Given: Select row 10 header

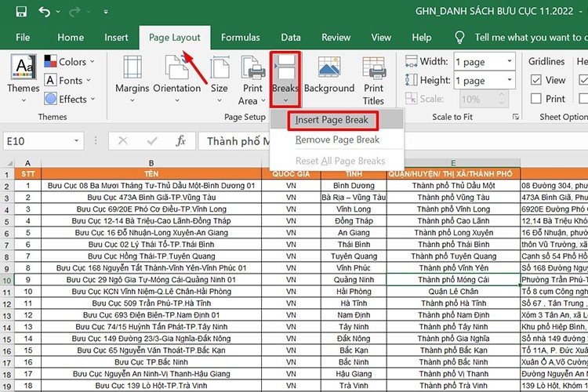Looking at the screenshot, I should pos(7,280).
